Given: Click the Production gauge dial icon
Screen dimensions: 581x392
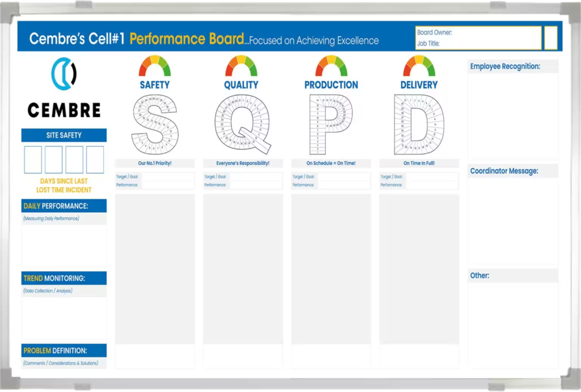Looking at the screenshot, I should click(331, 65).
